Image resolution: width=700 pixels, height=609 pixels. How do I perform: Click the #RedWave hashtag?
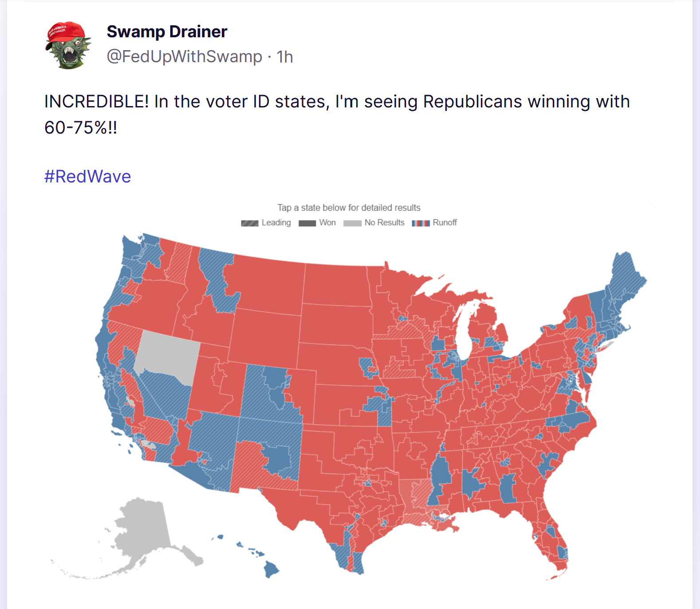87,176
